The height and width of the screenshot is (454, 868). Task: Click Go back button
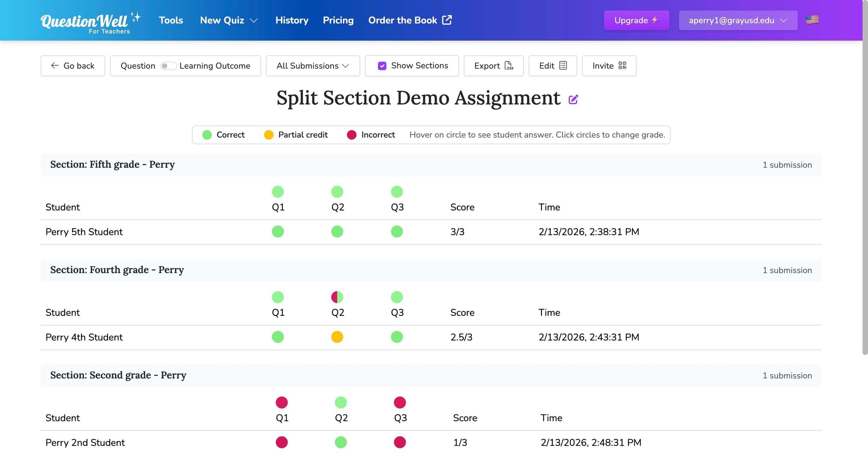73,66
